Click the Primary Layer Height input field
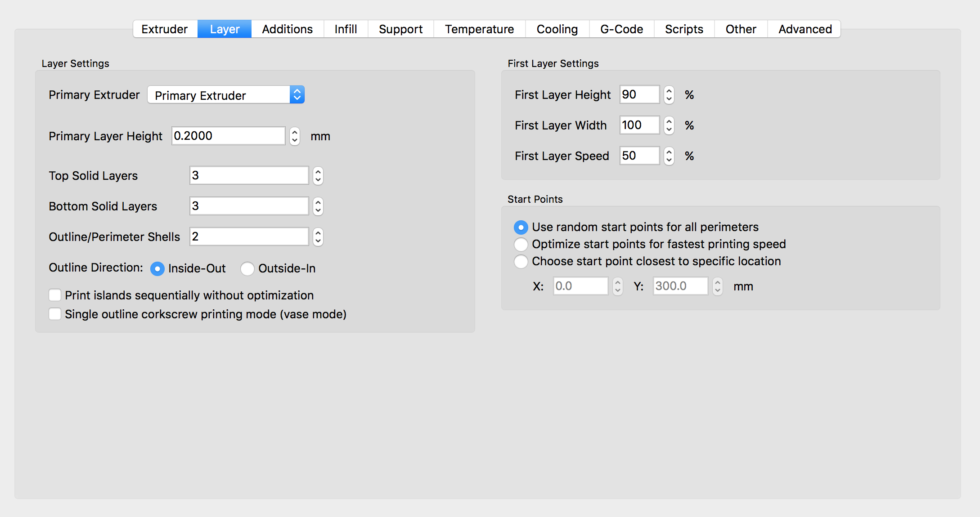 point(228,136)
